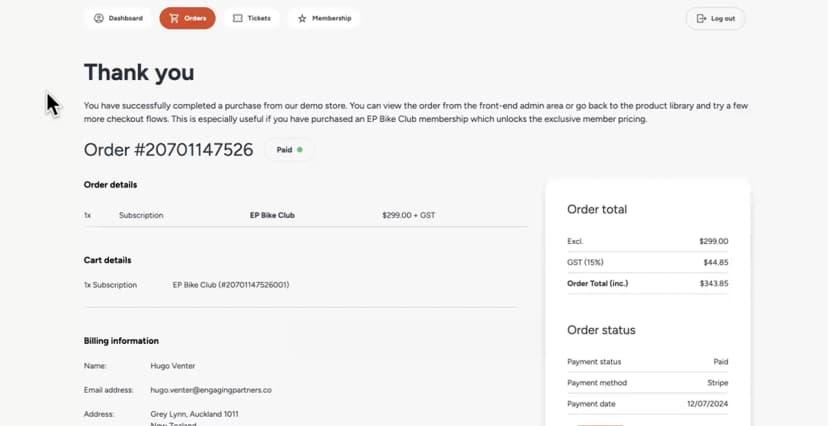Open the Dashboard tab
Viewport: 828px width, 426px height.
pyautogui.click(x=118, y=18)
